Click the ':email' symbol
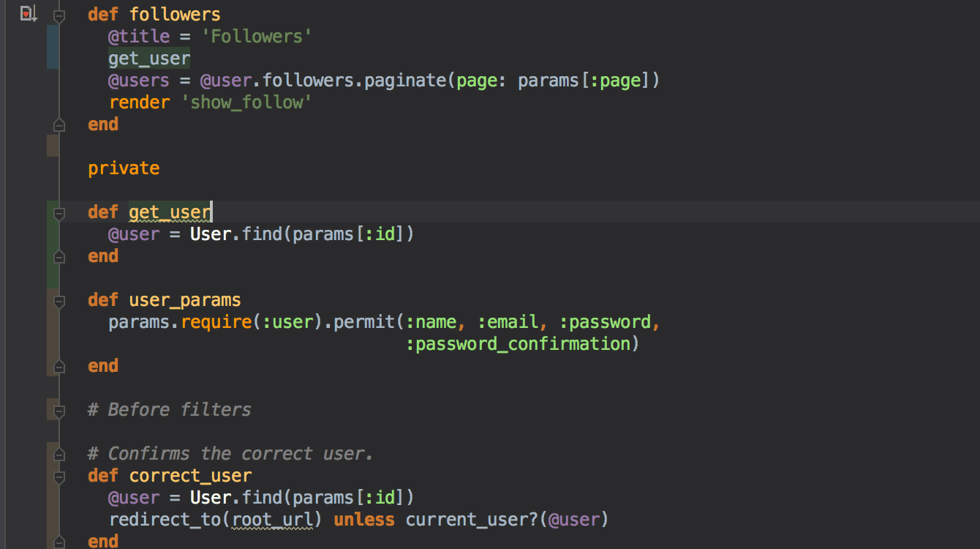Viewport: 980px width, 549px height. coord(508,322)
